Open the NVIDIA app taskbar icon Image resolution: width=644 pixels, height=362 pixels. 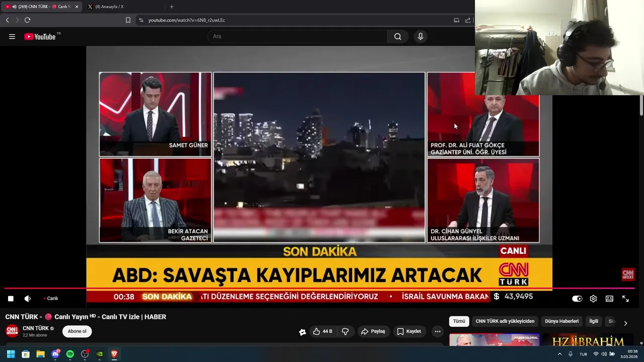pos(100,354)
